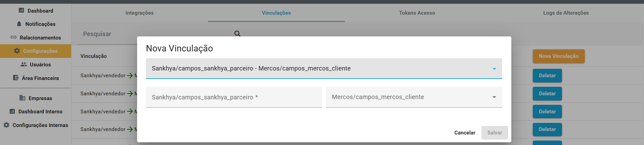Image resolution: width=644 pixels, height=145 pixels.
Task: Click the arrow on the Mercos/campos_mercos_cliente select
Action: pos(494,97)
